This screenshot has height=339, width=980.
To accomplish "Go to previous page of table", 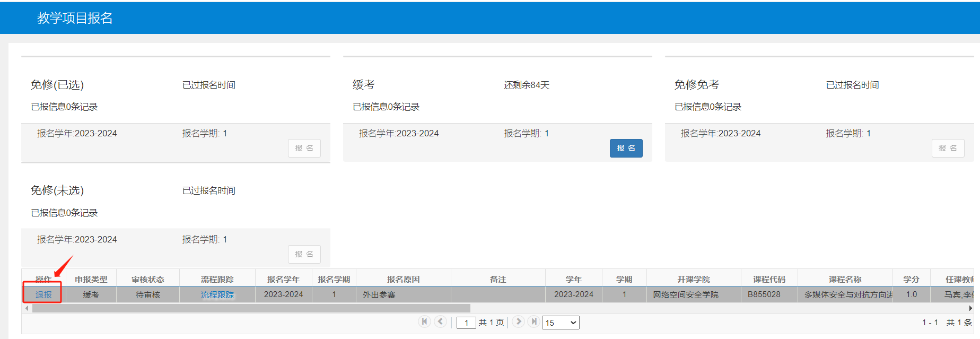I will coord(440,321).
